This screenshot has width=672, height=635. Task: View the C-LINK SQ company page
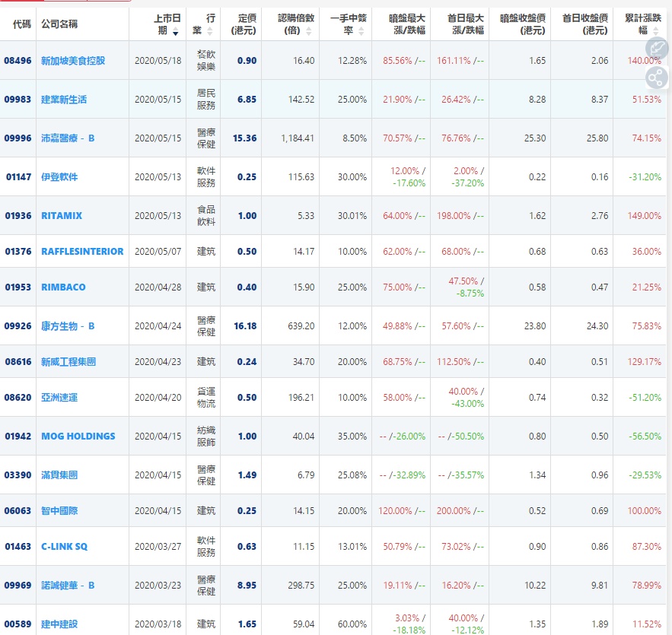click(64, 547)
